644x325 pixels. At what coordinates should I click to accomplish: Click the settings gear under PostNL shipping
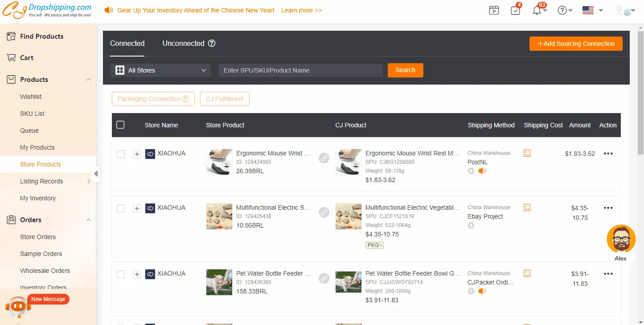click(471, 171)
